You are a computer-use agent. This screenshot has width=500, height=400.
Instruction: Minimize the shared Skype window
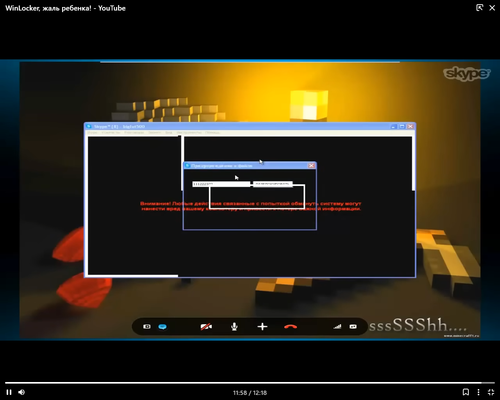pos(394,126)
